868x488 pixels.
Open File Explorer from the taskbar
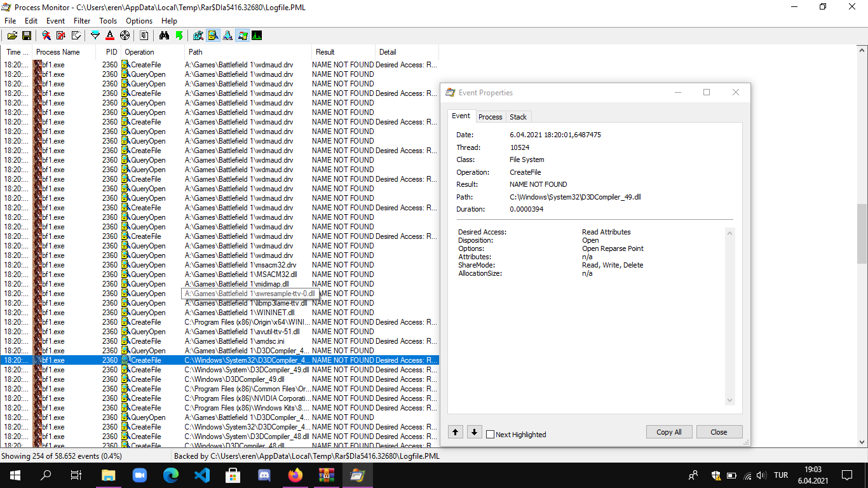(109, 475)
